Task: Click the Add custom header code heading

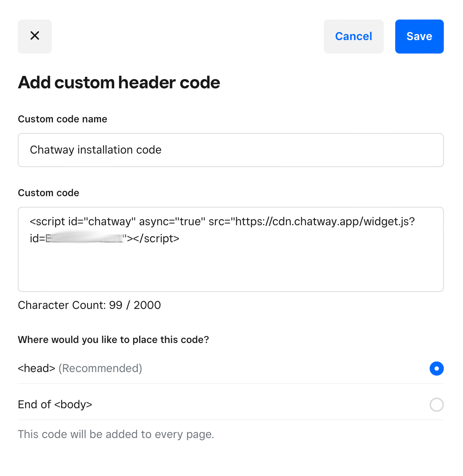Action: 119,83
